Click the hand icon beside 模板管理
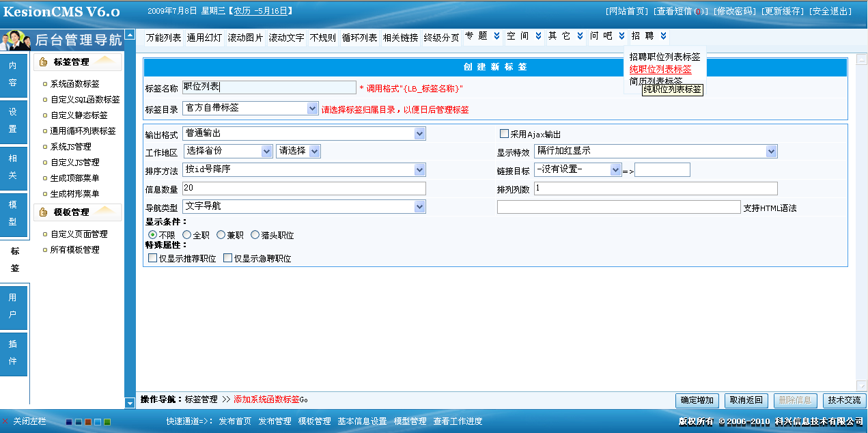The width and height of the screenshot is (868, 433). pos(44,212)
